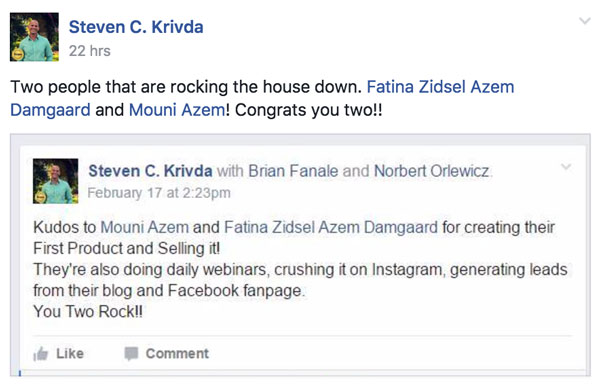This screenshot has width=600, height=387.
Task: Expand the shared post options chevron
Action: click(566, 167)
